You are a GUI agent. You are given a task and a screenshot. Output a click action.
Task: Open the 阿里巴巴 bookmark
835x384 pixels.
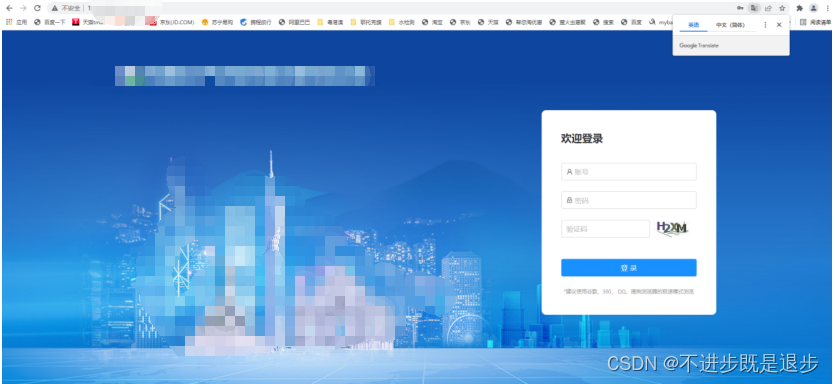click(294, 22)
